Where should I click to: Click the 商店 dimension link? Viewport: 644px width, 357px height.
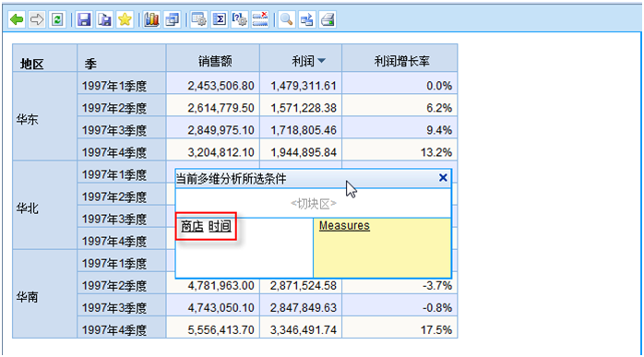click(192, 226)
